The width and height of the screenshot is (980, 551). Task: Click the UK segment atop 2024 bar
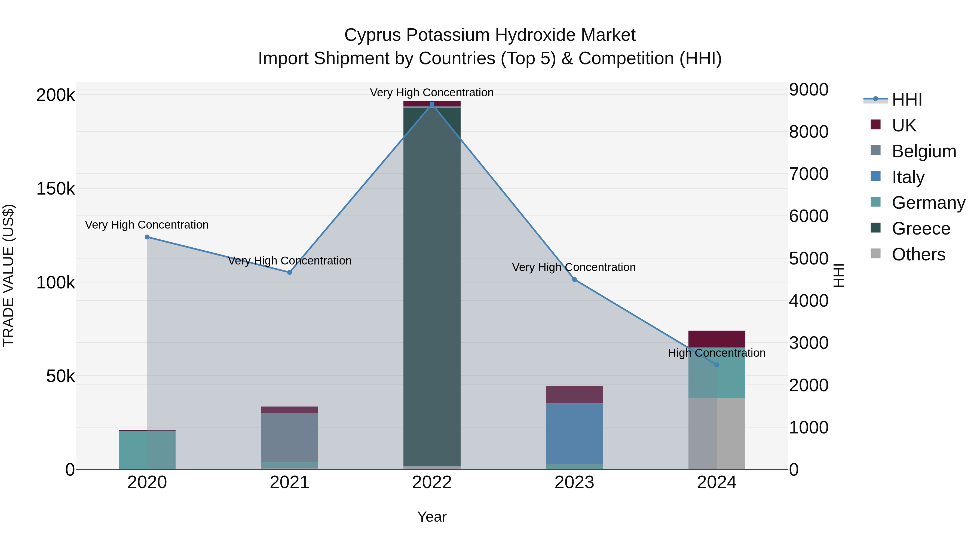(717, 339)
